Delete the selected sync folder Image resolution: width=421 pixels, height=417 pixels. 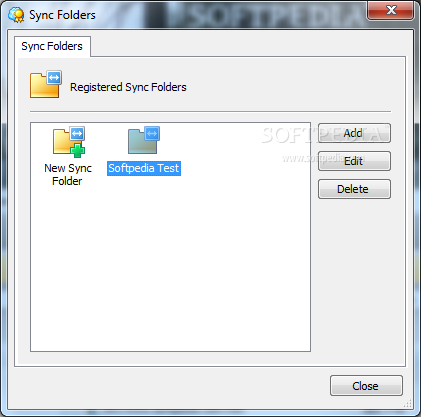pos(354,189)
